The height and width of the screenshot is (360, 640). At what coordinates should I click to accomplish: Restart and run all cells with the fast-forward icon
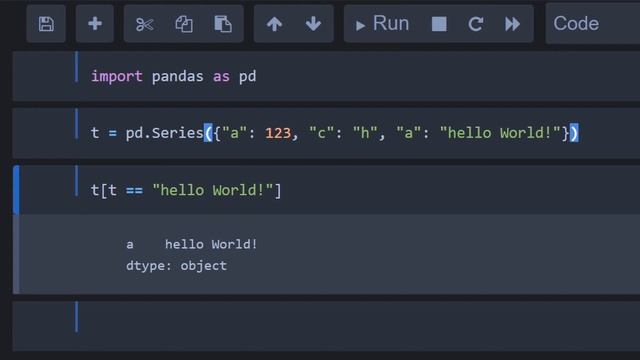click(512, 24)
